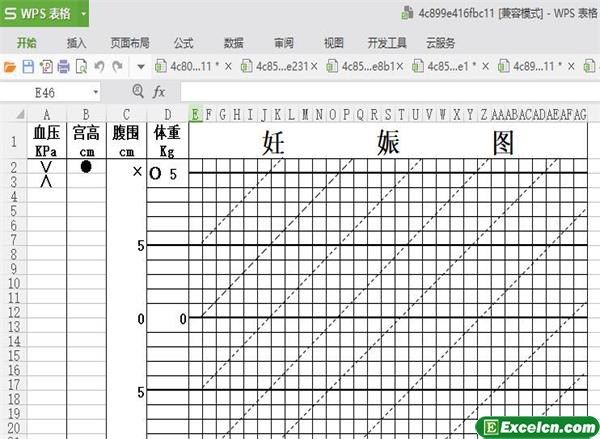Select row 17 header

point(14,385)
